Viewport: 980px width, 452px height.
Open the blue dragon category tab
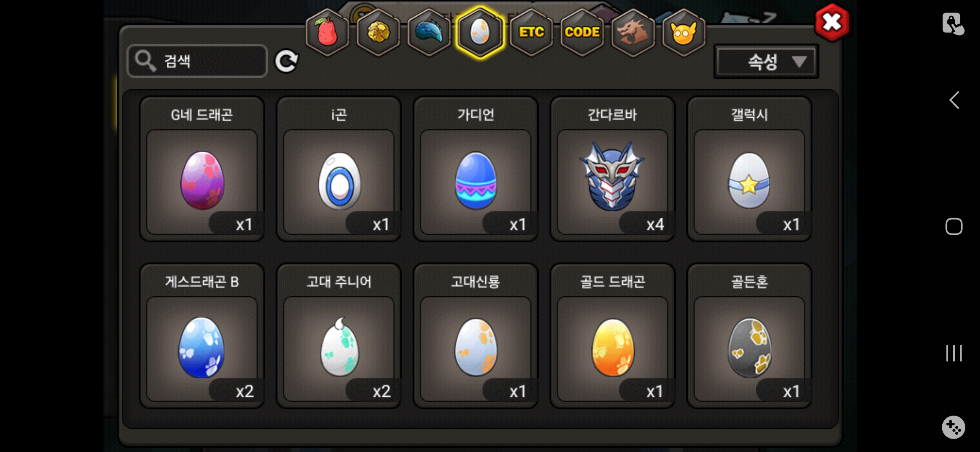tap(429, 33)
